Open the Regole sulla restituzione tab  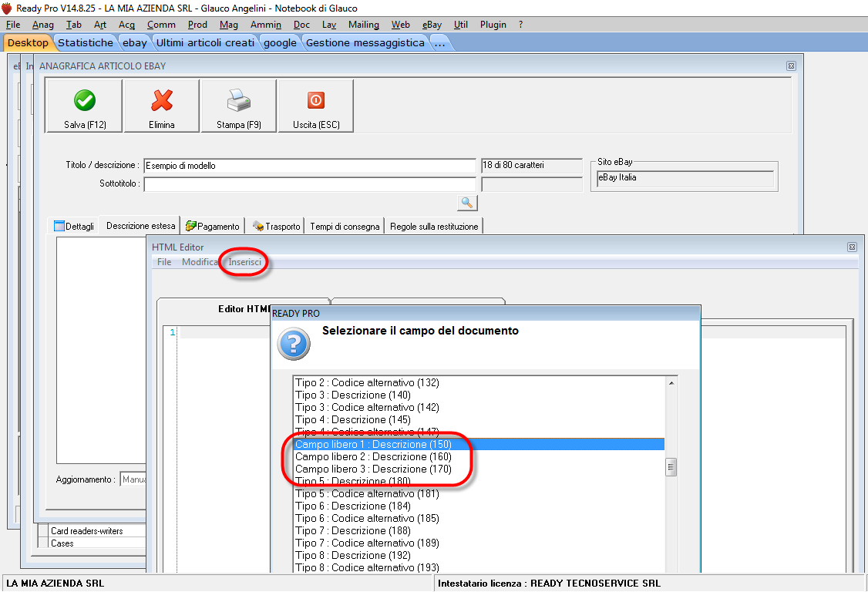[x=433, y=226]
